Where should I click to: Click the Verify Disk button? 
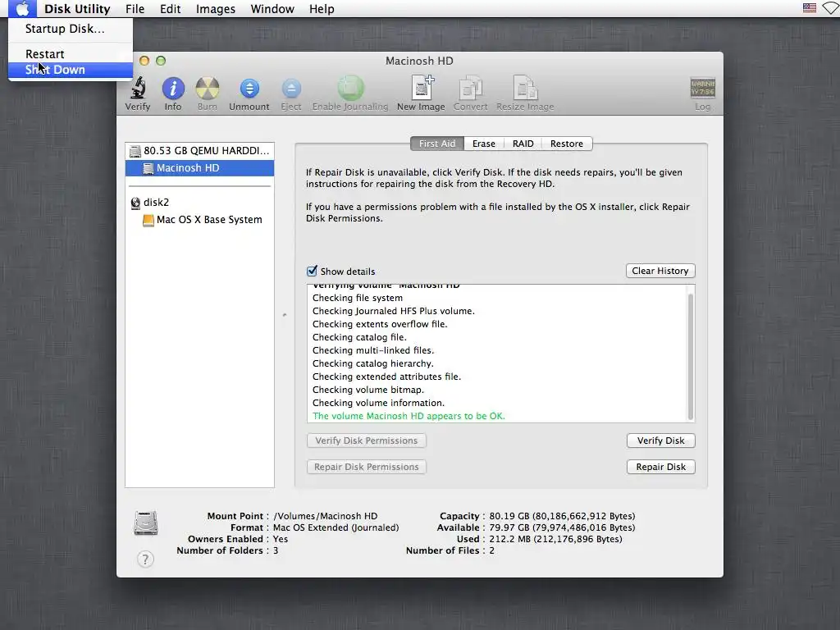click(660, 441)
